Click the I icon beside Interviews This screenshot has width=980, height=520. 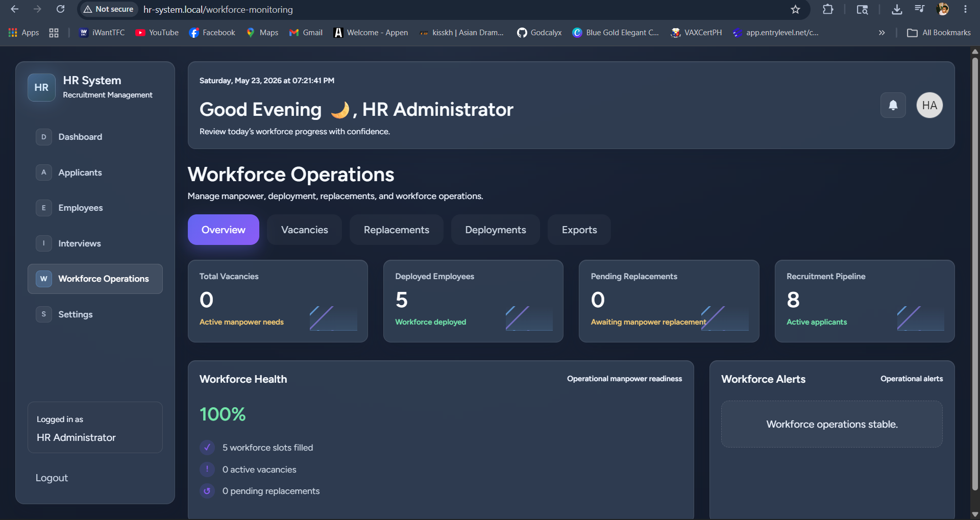pos(44,243)
